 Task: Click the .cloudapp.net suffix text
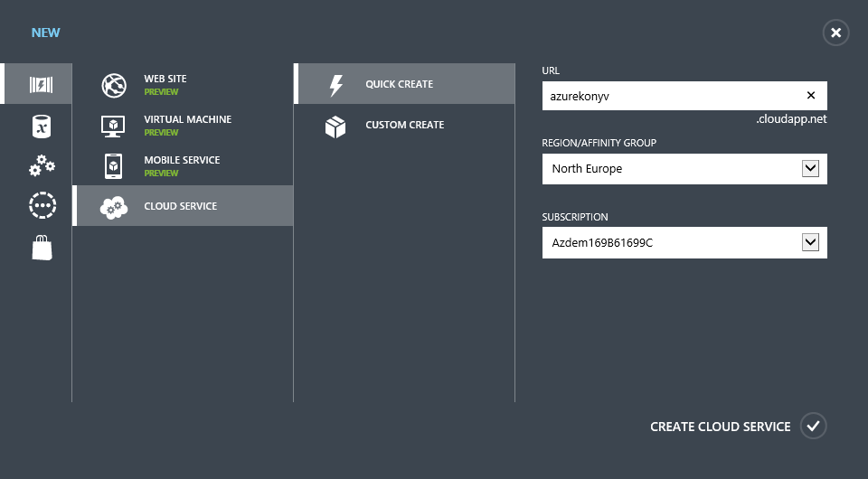792,119
